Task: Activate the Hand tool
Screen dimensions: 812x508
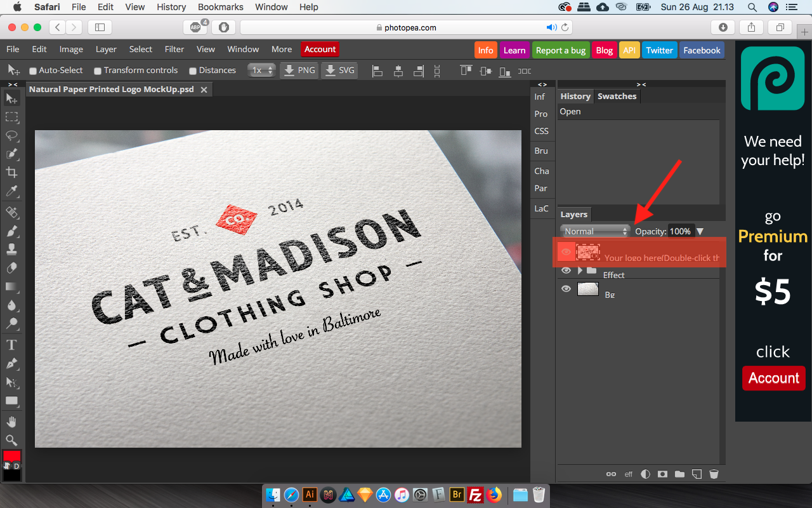Action: pyautogui.click(x=11, y=422)
